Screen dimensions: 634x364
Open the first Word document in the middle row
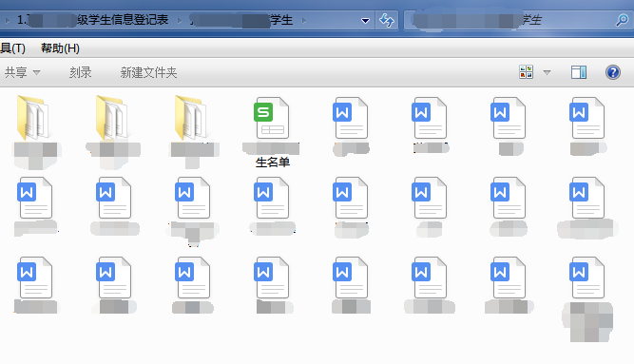tap(35, 198)
